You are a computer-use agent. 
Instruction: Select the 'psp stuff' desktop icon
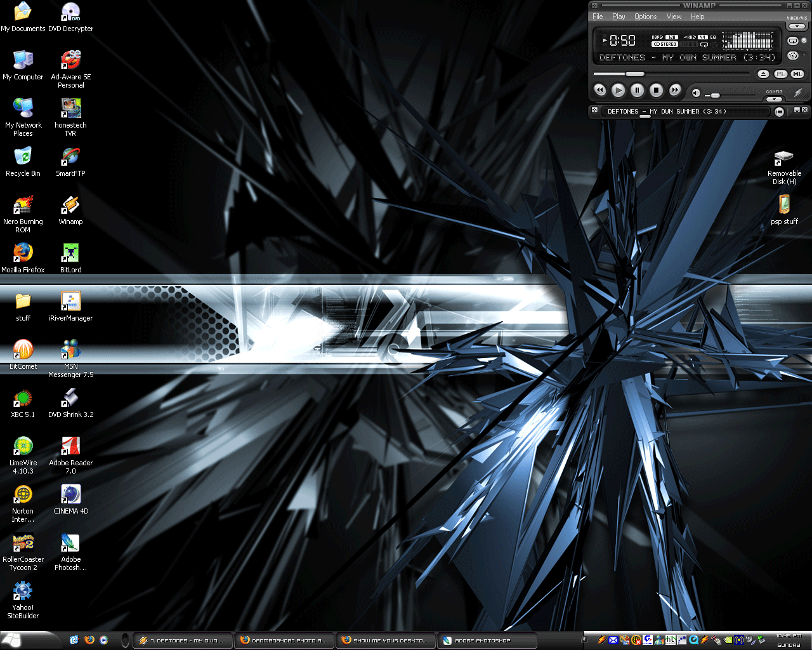pos(784,210)
